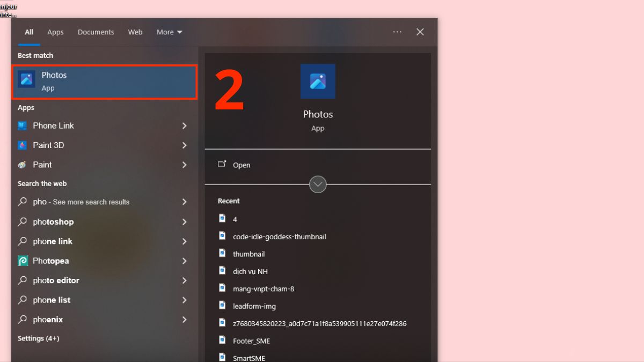Click file icon of recent item '4'
The image size is (644, 362).
[222, 218]
